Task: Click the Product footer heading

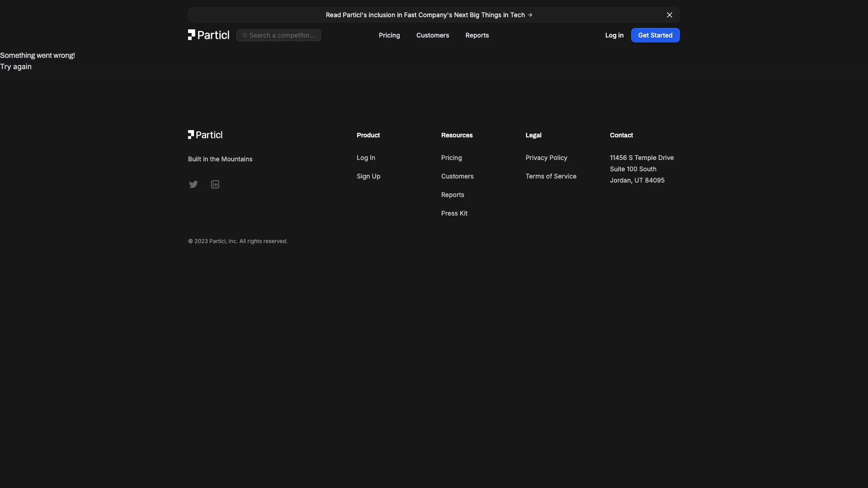Action: coord(368,135)
